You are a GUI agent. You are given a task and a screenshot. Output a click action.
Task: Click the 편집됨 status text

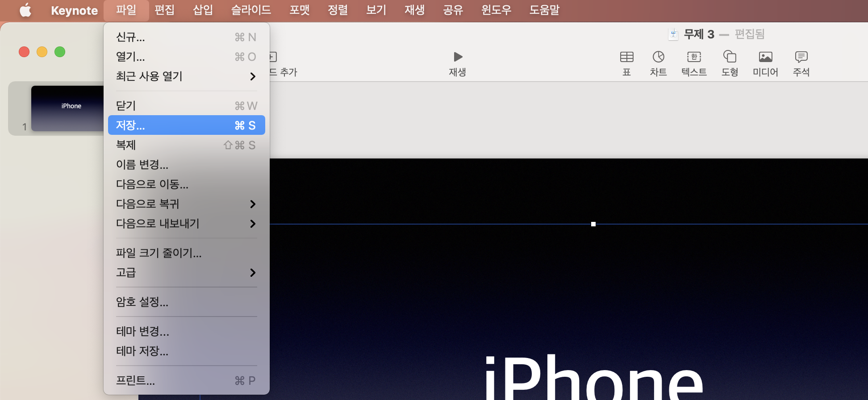pos(750,34)
